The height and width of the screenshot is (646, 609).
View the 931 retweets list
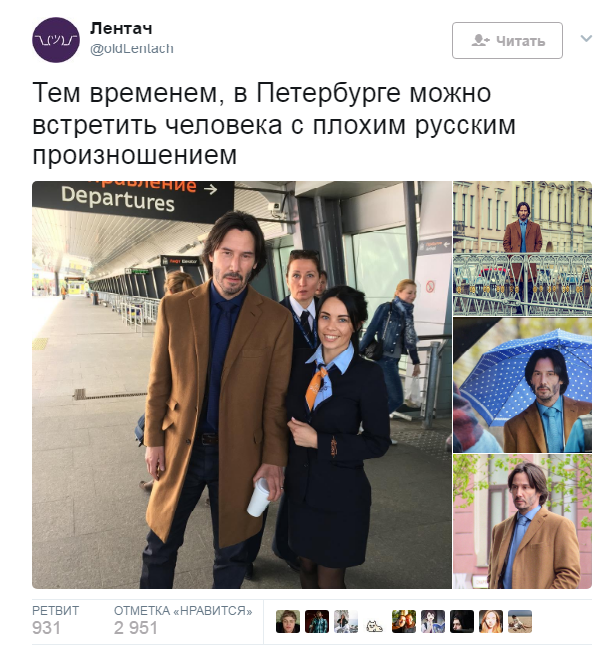55,621
